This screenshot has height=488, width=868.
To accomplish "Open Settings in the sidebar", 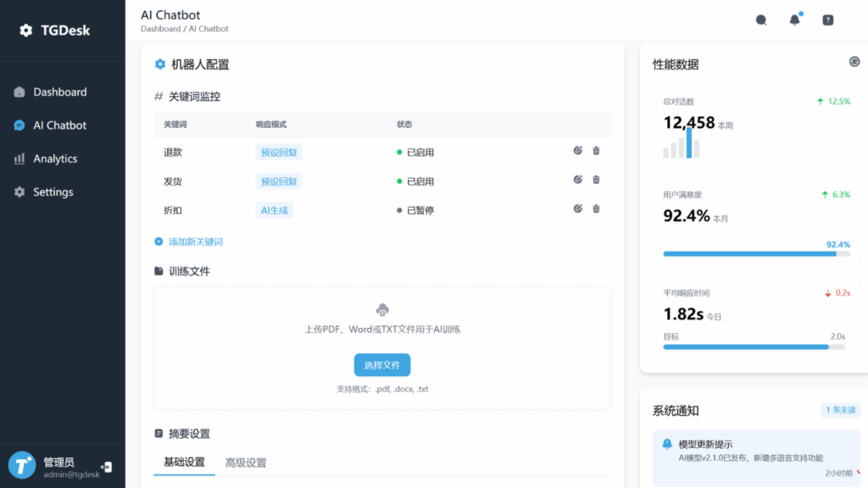I will pyautogui.click(x=53, y=191).
